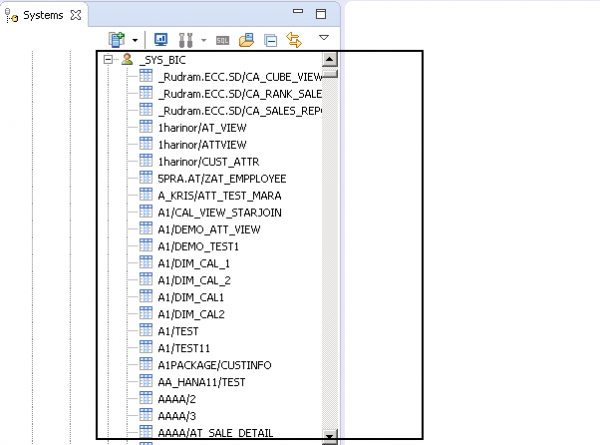
Task: Select the _SYS_BIC user schema
Action: pyautogui.click(x=163, y=60)
